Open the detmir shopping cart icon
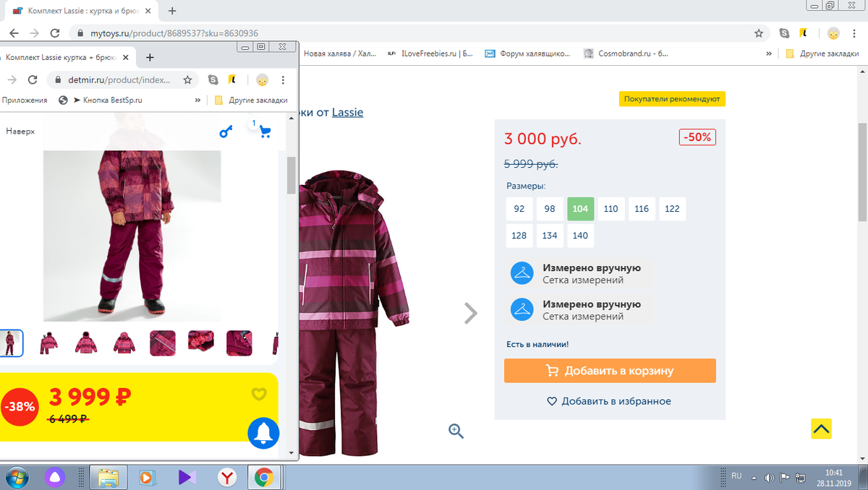 264,131
